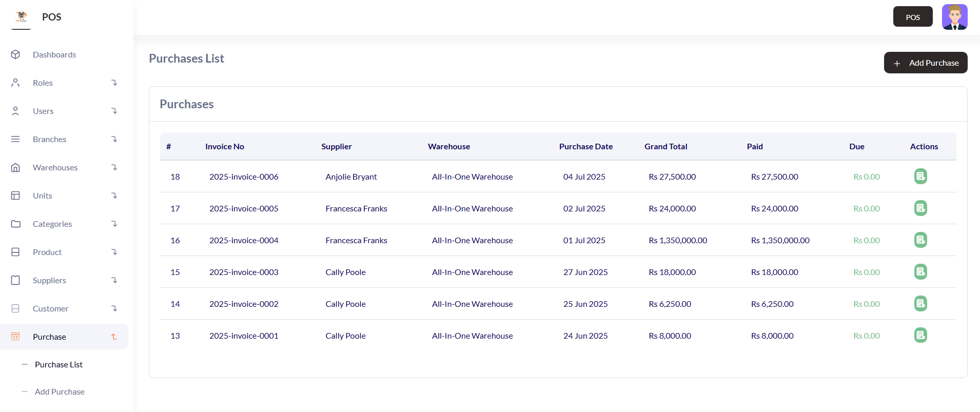The width and height of the screenshot is (980, 412).
Task: Expand the Product submenu arrow
Action: [114, 252]
